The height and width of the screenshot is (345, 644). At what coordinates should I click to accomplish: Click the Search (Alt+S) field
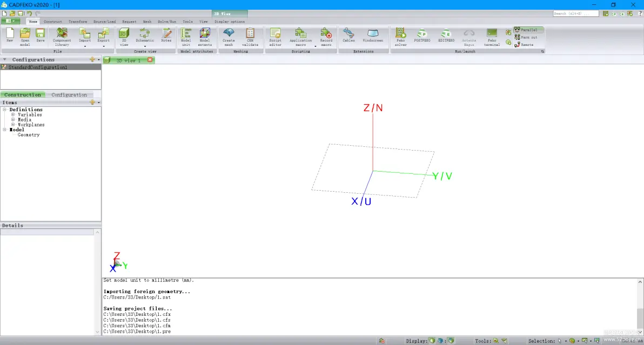click(x=575, y=13)
